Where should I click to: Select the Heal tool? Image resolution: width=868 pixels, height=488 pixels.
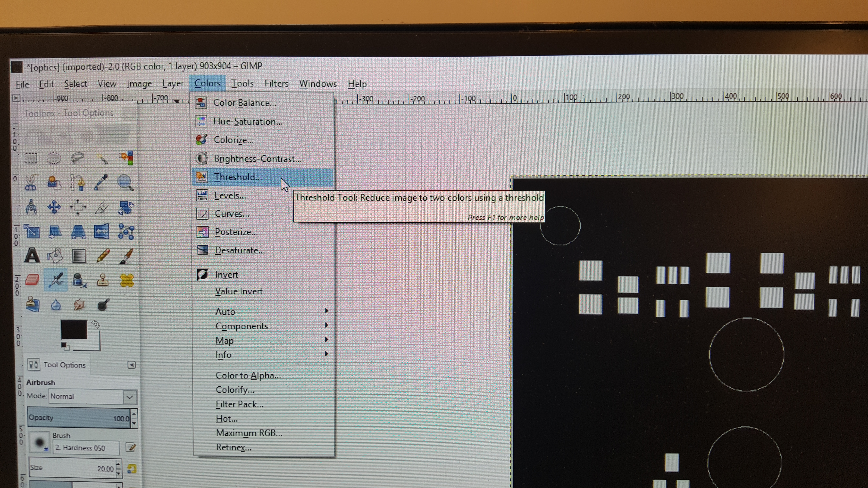pos(127,280)
